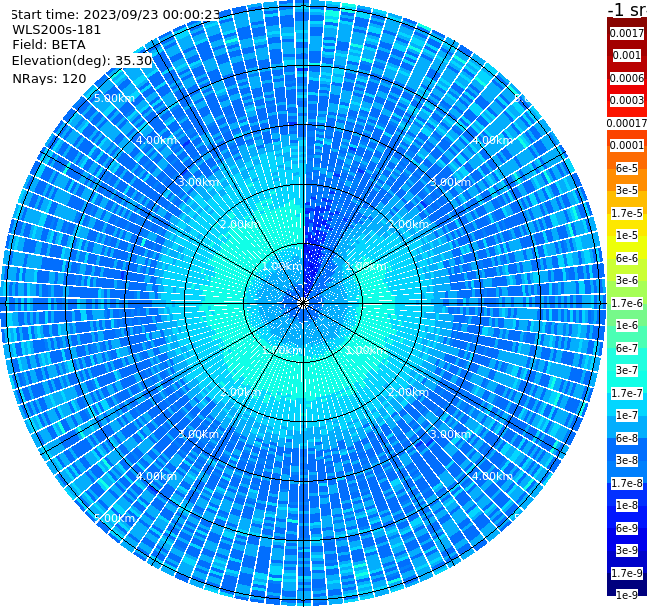Viewport: 647px width, 607px height.
Task: Select the 3e-8 colorbar value
Action: (627, 460)
